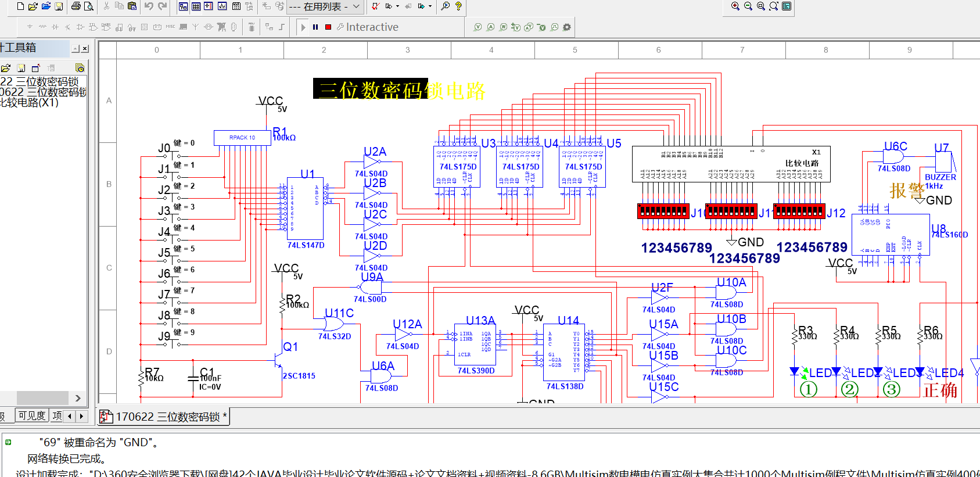Place an RF antenna component
The height and width of the screenshot is (477, 980).
pos(195,27)
